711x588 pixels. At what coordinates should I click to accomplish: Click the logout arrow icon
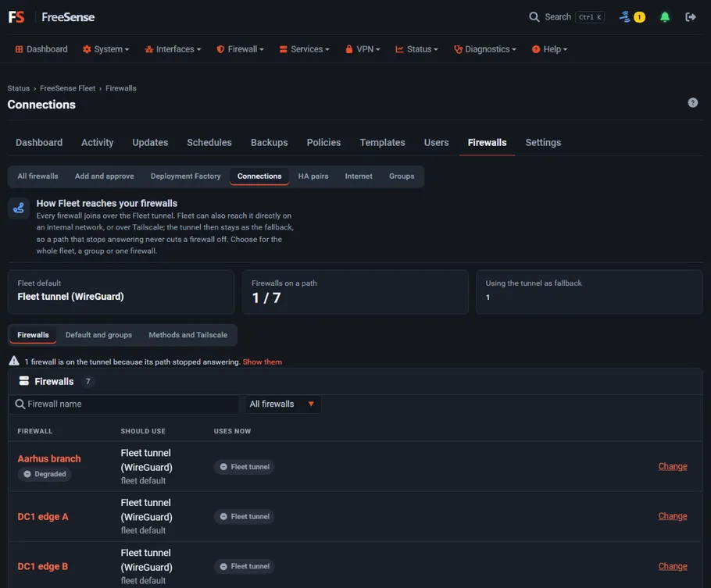(x=690, y=17)
